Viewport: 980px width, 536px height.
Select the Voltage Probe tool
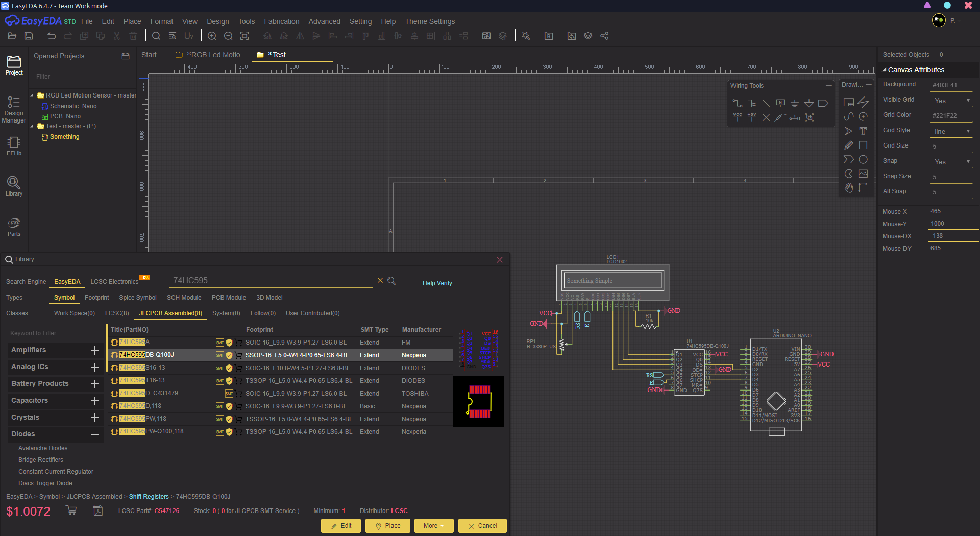[x=780, y=117]
